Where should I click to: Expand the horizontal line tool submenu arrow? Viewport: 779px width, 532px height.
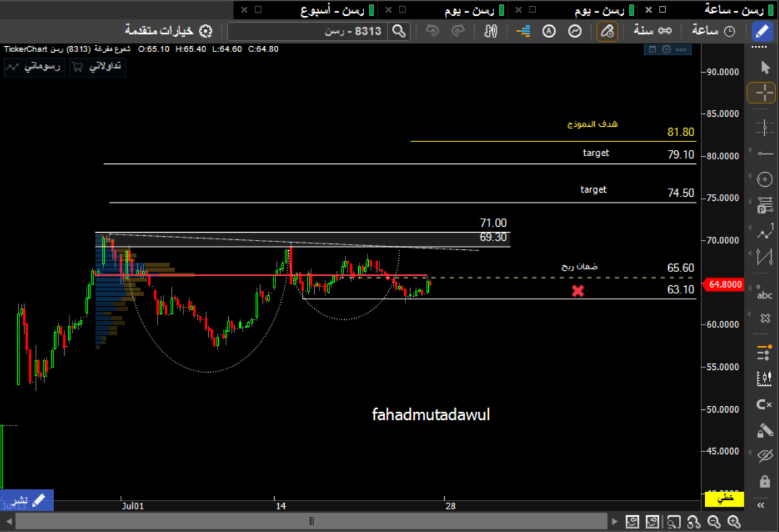pos(750,150)
